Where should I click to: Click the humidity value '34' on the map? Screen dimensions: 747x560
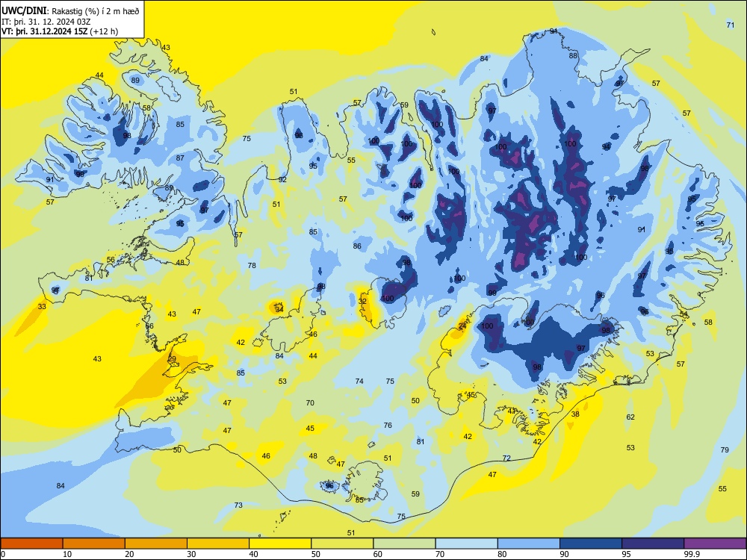[x=279, y=310]
